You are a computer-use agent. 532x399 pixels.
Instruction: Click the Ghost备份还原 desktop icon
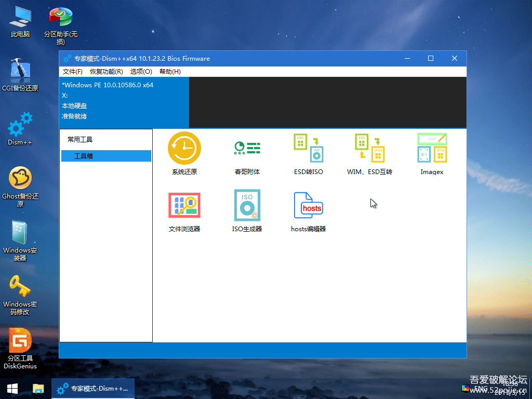pyautogui.click(x=20, y=187)
